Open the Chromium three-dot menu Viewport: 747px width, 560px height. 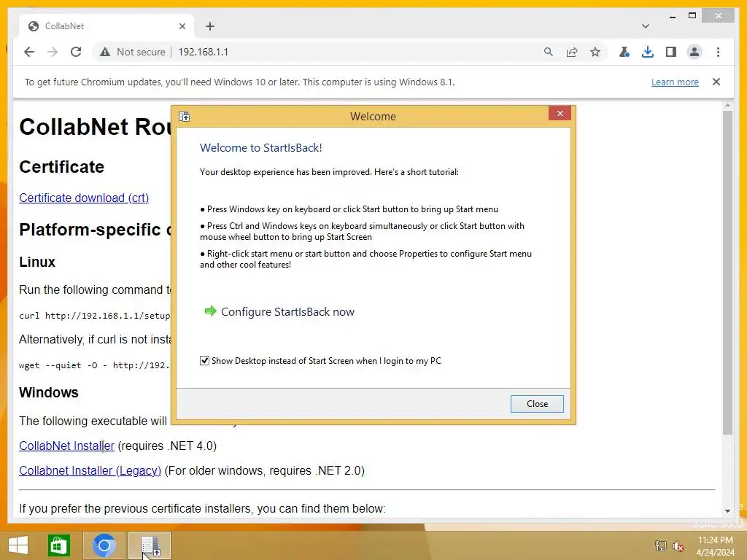click(718, 52)
